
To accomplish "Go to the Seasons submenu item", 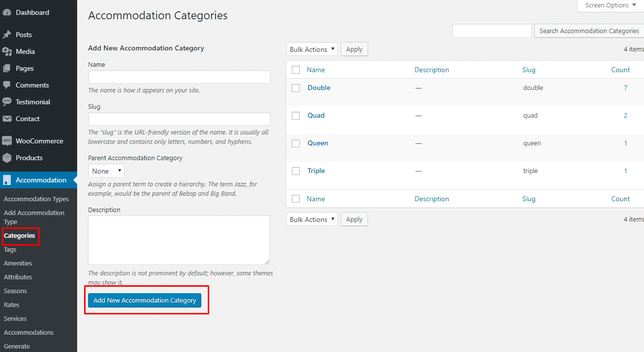I will click(15, 291).
